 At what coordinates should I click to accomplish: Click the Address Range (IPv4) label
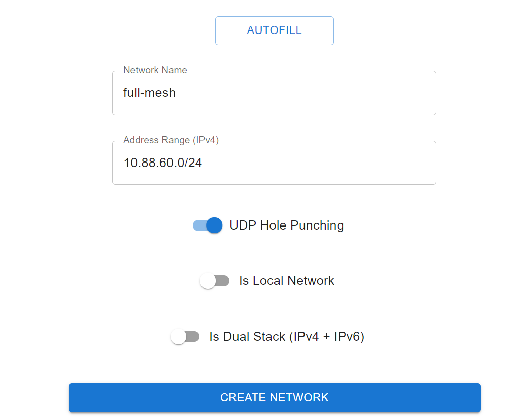(171, 140)
